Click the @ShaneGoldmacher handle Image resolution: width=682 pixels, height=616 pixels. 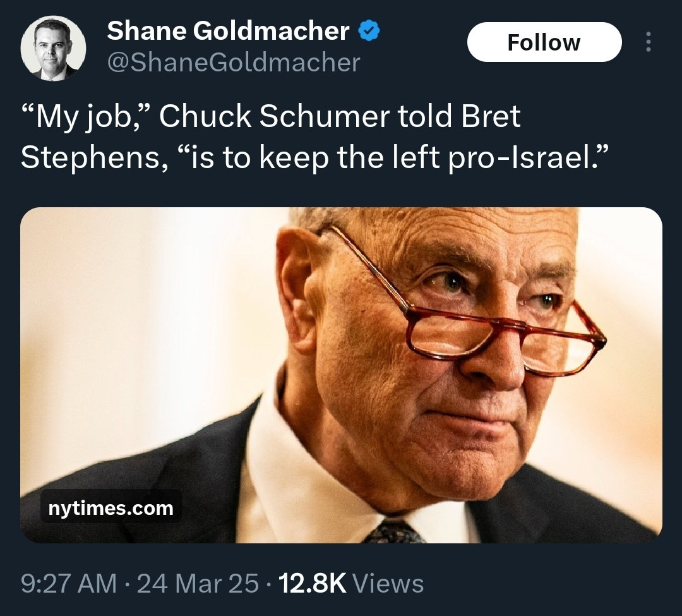(233, 62)
